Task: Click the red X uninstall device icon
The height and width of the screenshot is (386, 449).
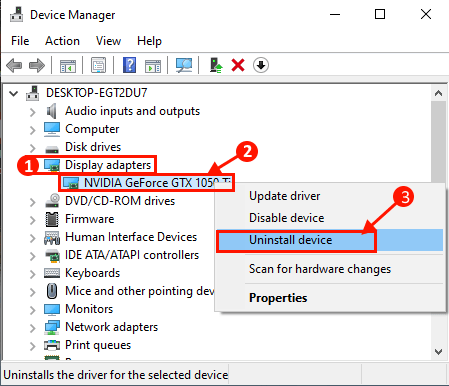Action: 238,65
